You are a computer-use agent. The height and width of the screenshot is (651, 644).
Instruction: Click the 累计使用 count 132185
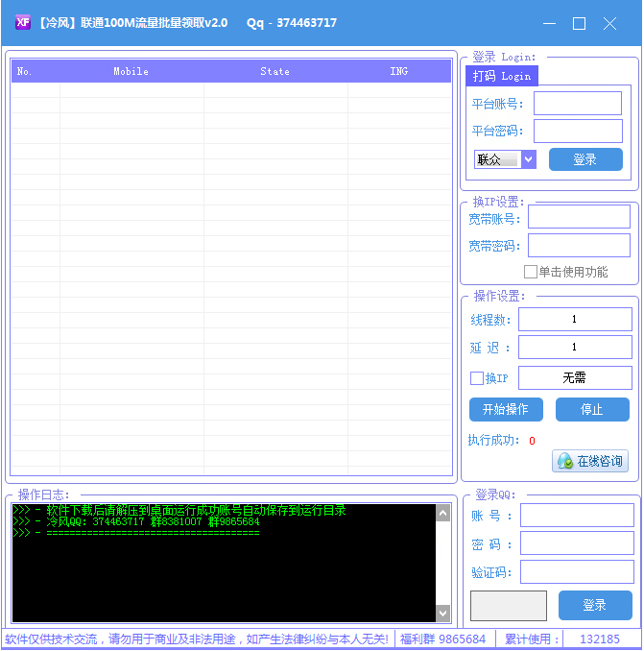[x=599, y=639]
